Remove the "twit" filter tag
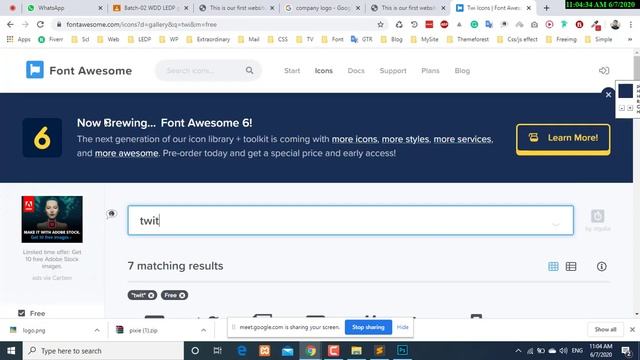This screenshot has width=640, height=360. (151, 295)
